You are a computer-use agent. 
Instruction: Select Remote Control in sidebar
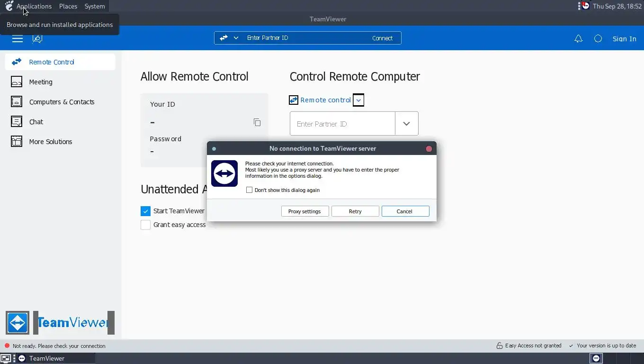click(x=60, y=62)
